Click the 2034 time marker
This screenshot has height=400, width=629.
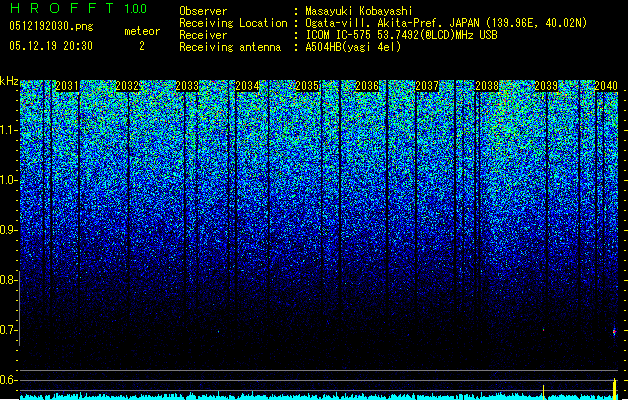tap(247, 86)
